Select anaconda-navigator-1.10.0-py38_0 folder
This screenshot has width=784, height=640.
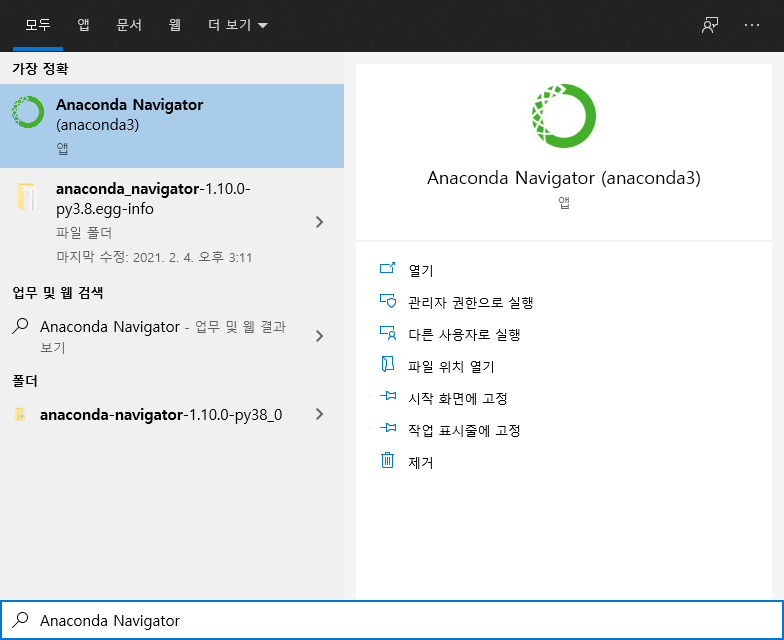pos(172,414)
